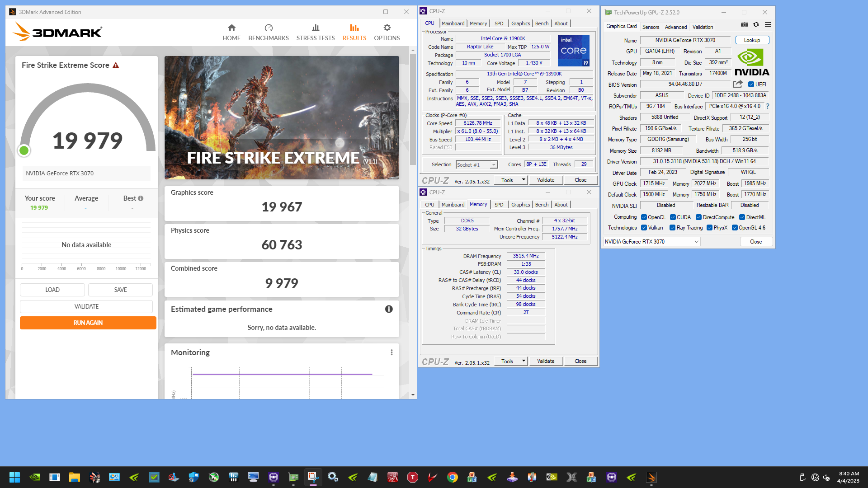868x488 pixels.
Task: Toggle the OpenCL checkbox
Action: click(x=644, y=217)
